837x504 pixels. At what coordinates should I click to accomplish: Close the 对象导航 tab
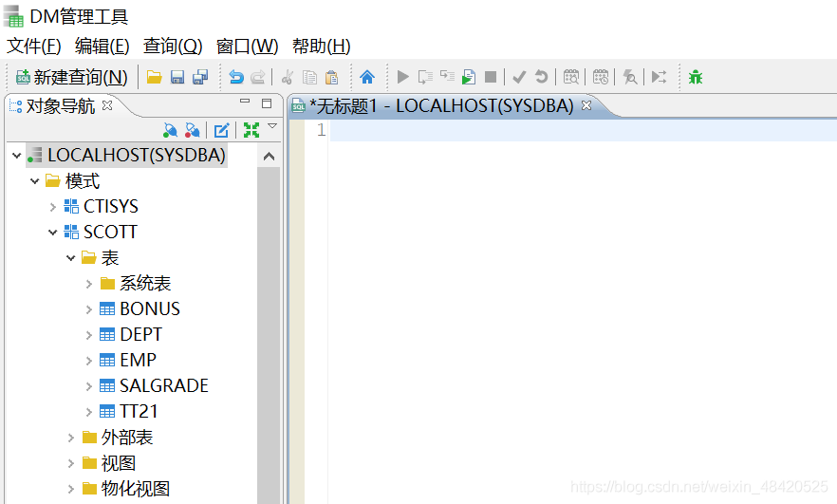[x=107, y=105]
